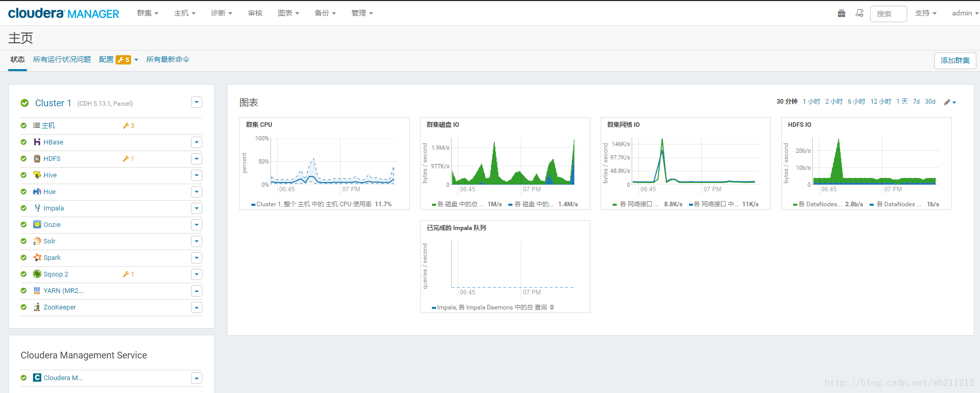Viewport: 980px width, 393px height.
Task: Select the 状态 tab
Action: pyautogui.click(x=18, y=59)
